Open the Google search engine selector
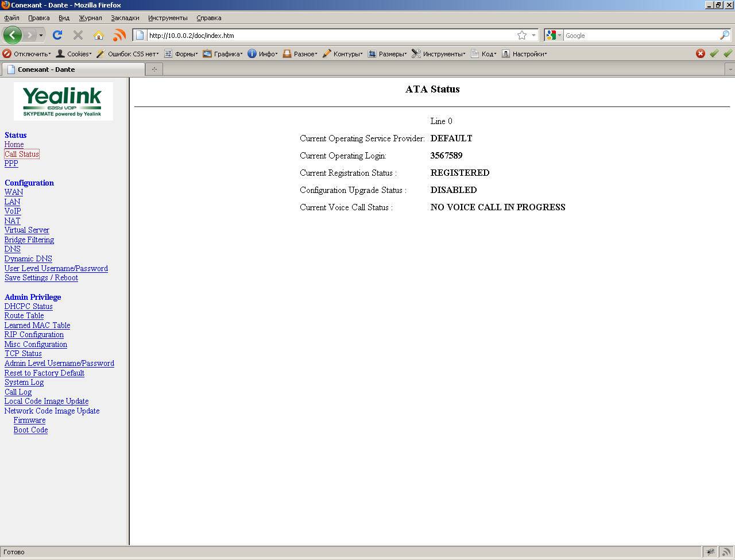The width and height of the screenshot is (735, 560). click(554, 35)
